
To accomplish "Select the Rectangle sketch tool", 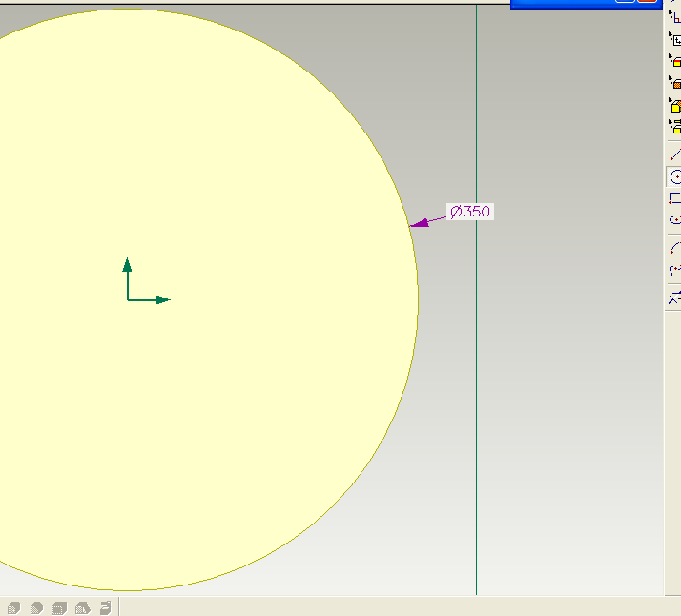I will tap(675, 198).
